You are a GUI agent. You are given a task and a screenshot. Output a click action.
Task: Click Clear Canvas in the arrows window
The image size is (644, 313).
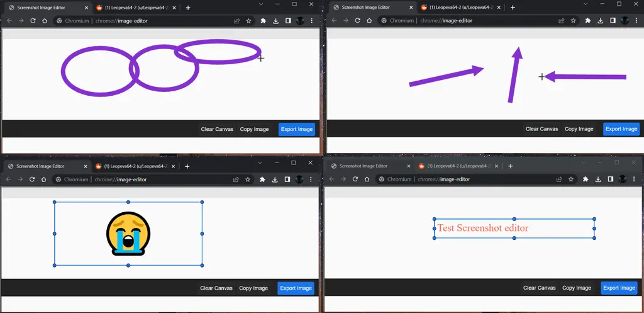(541, 128)
